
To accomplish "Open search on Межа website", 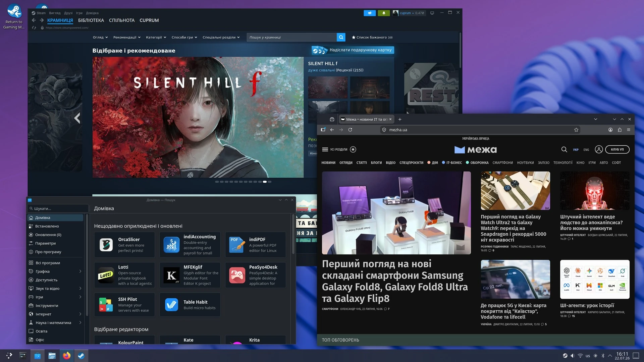I will [564, 149].
